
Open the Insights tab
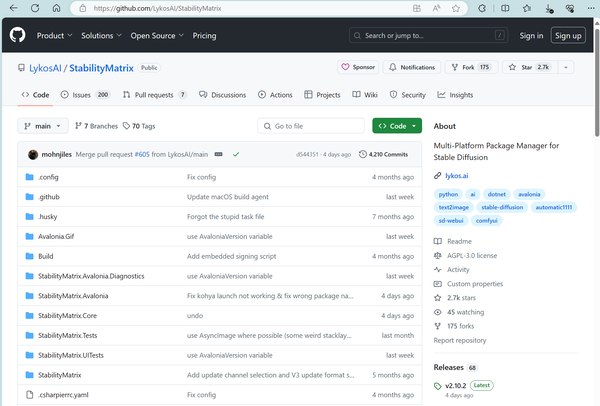click(x=455, y=95)
